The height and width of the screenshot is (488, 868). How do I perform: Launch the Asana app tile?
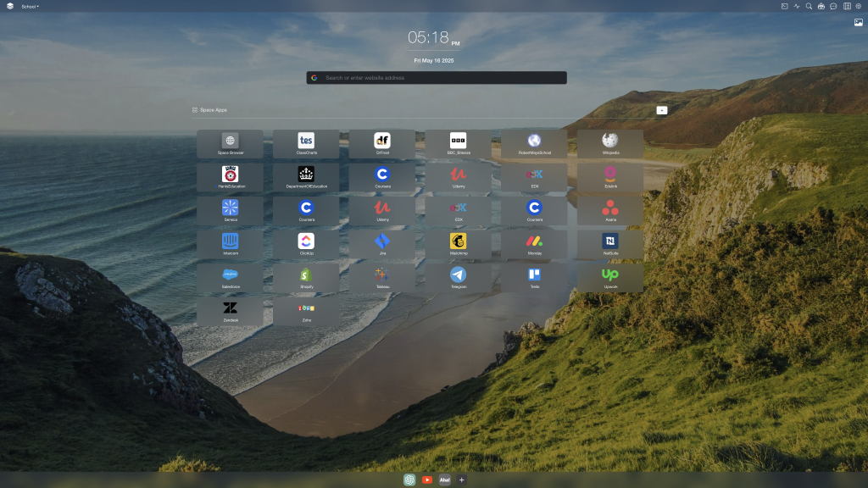click(610, 211)
